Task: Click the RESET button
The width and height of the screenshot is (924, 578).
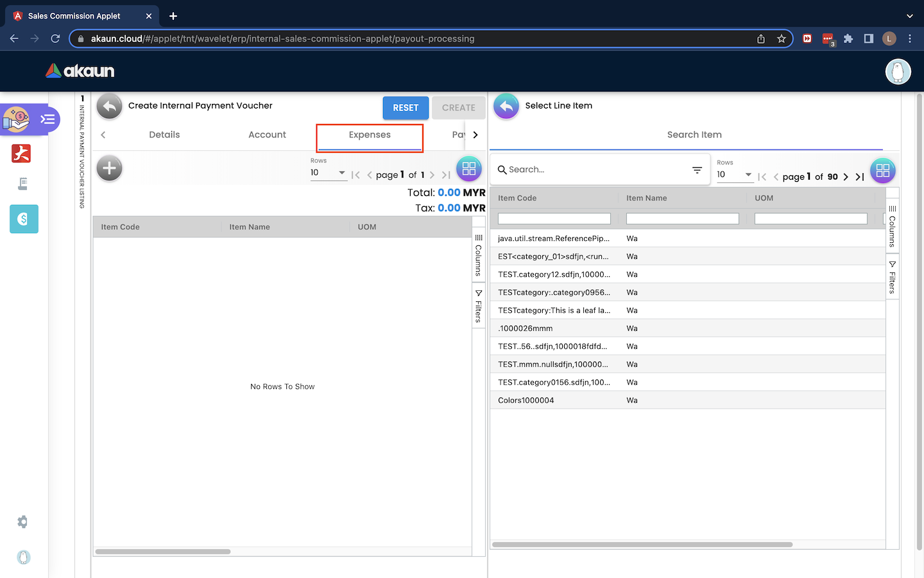Action: coord(406,108)
